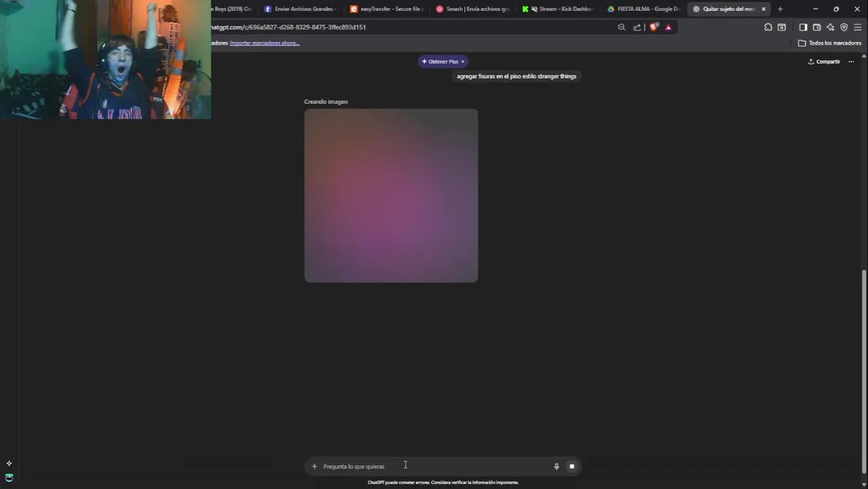The height and width of the screenshot is (489, 868).
Task: Focus the Pregunta lo que quieras input
Action: click(435, 466)
